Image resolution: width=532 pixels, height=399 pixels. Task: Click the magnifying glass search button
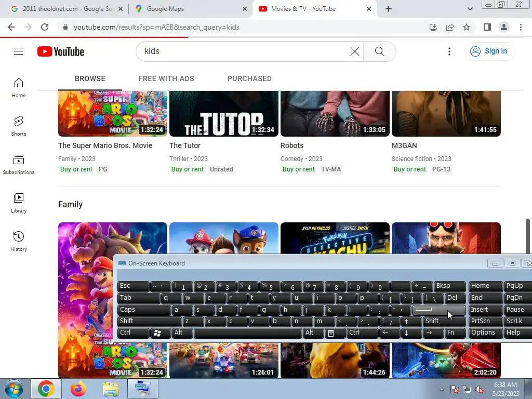379,51
